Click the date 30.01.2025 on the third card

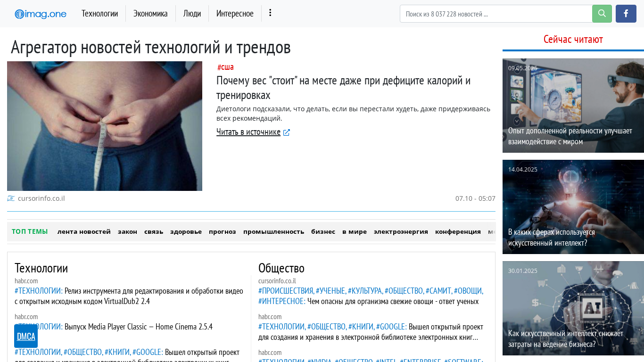coord(522,271)
